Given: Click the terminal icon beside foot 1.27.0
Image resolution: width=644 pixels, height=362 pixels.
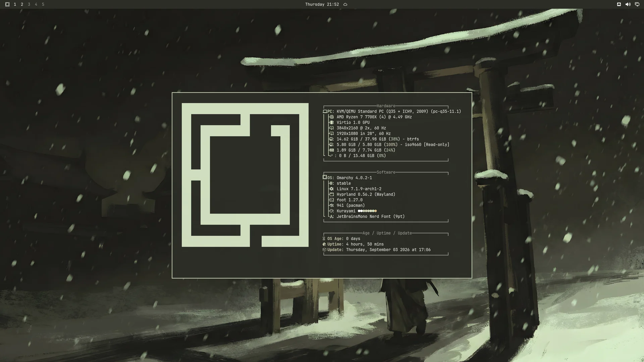Looking at the screenshot, I should tap(331, 200).
